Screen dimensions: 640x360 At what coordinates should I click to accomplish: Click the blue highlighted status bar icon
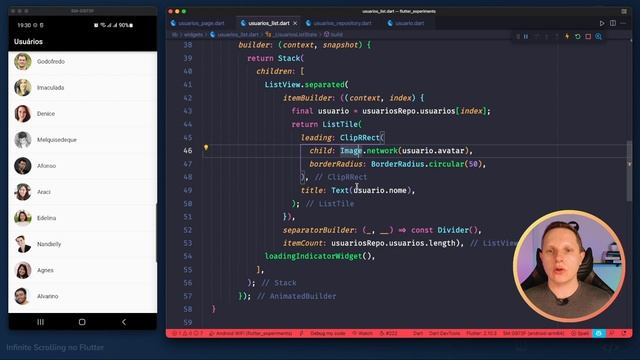pos(599,333)
